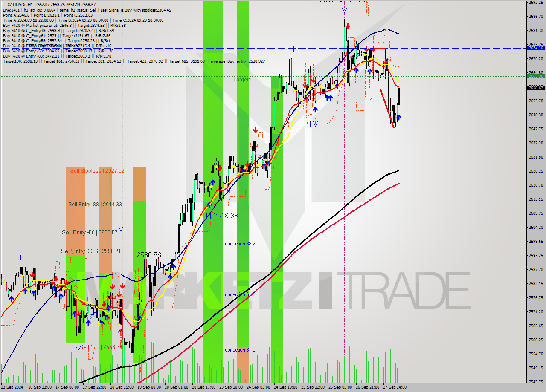Click the '13 Sep 2024' time axis label
The height and width of the screenshot is (392, 546).
pyautogui.click(x=12, y=387)
